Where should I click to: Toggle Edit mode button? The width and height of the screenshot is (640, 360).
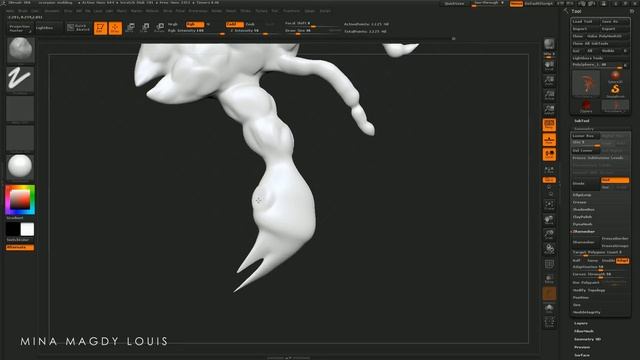(x=100, y=28)
